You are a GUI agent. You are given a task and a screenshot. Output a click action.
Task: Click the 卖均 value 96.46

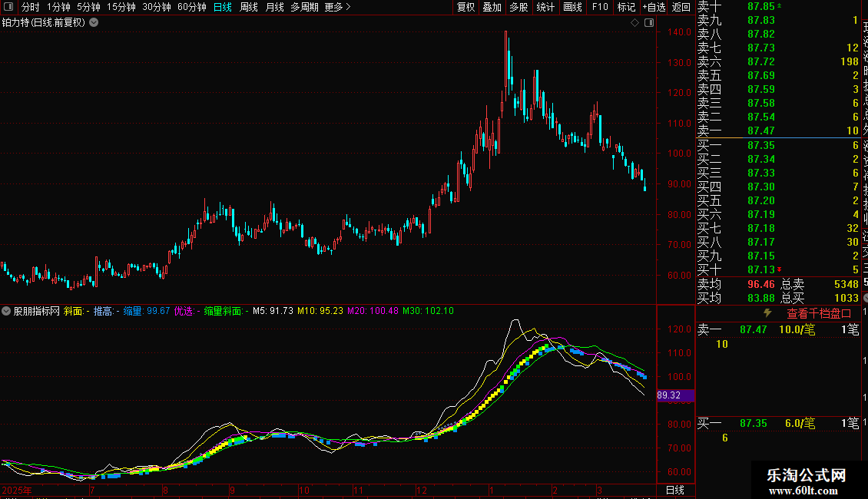point(761,284)
